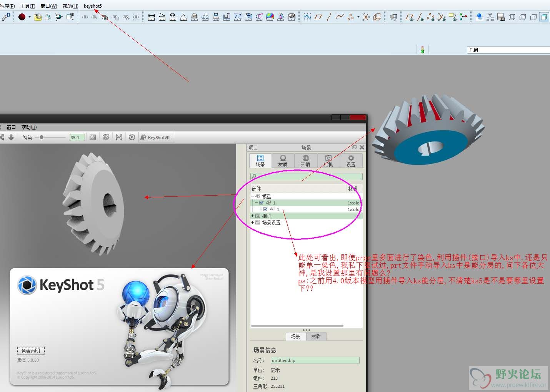Expand the 场景设置 tree node
550x392 pixels.
click(x=253, y=223)
